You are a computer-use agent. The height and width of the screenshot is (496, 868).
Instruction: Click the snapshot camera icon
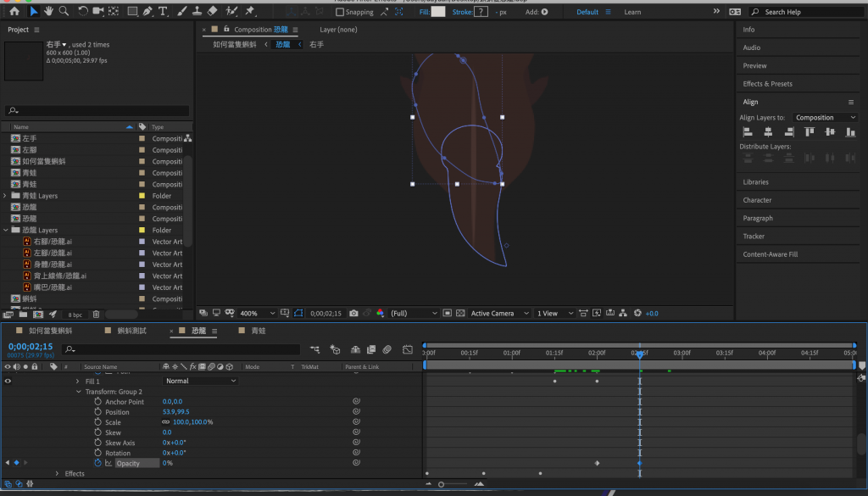tap(353, 314)
